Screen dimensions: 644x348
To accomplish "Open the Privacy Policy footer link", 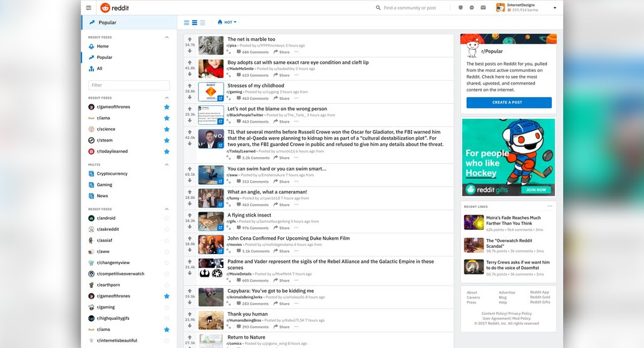I will tap(520, 314).
